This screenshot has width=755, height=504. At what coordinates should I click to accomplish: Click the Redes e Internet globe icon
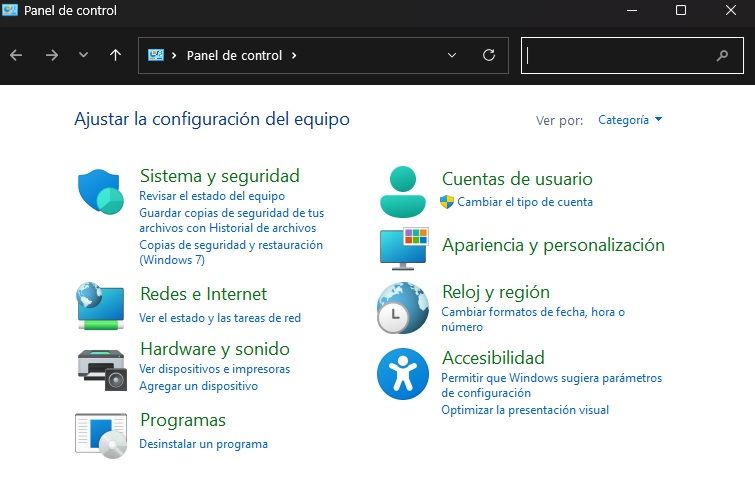pos(101,306)
